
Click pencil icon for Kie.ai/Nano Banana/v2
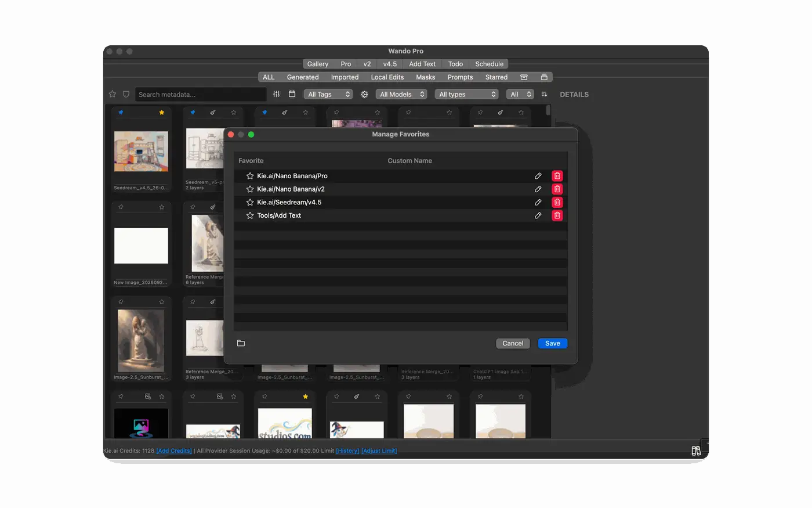(x=538, y=189)
